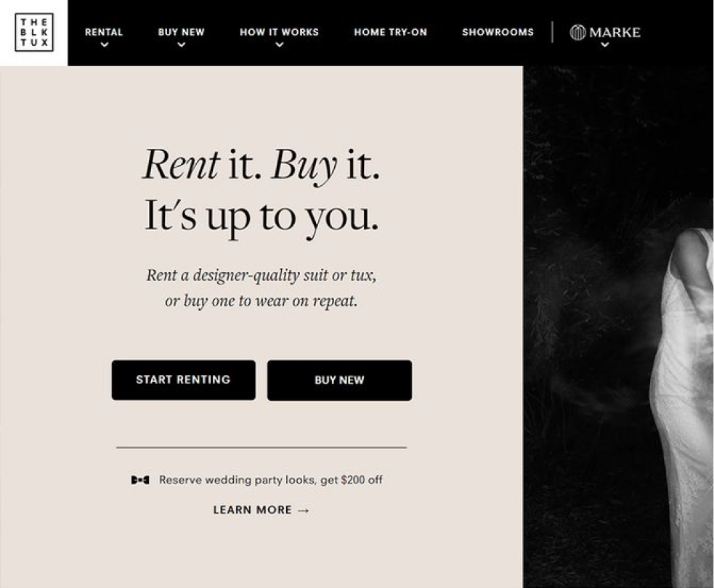Follow the Learn More link
Viewport: 714px width, 588px height.
pyautogui.click(x=261, y=510)
